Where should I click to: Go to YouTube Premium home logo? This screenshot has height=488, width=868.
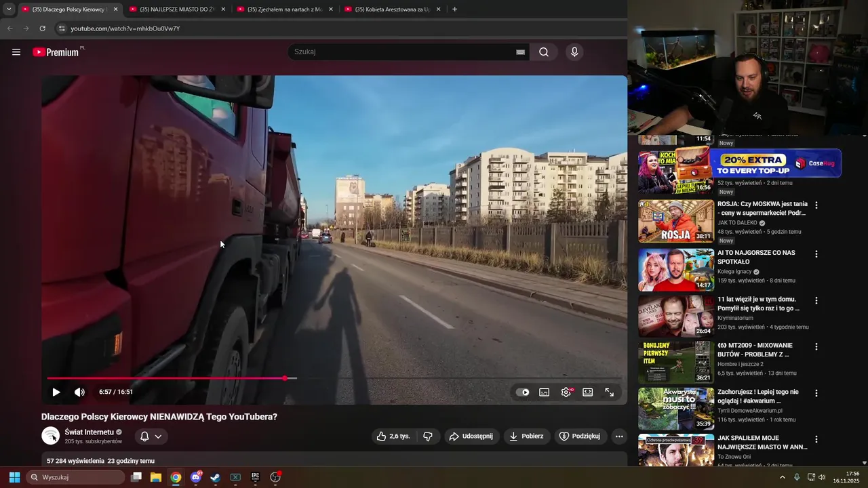(x=57, y=52)
